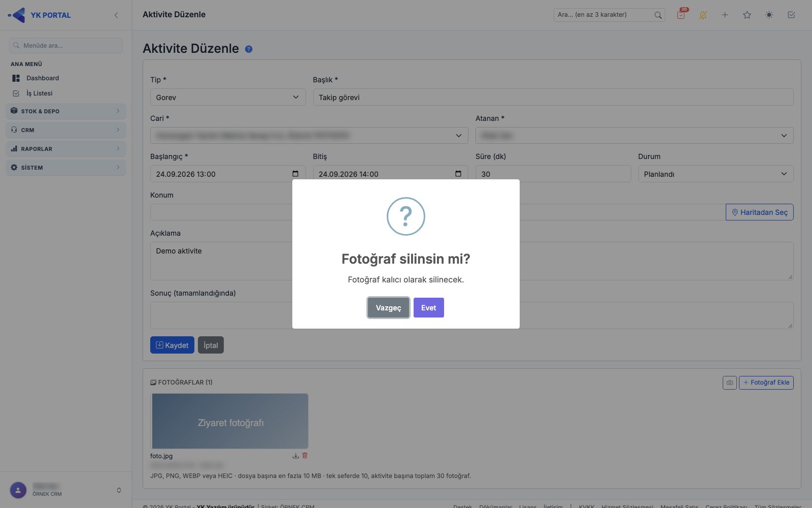Viewport: 812px width, 508px height.
Task: Expand the STOK & DEPO menu section
Action: [x=66, y=111]
